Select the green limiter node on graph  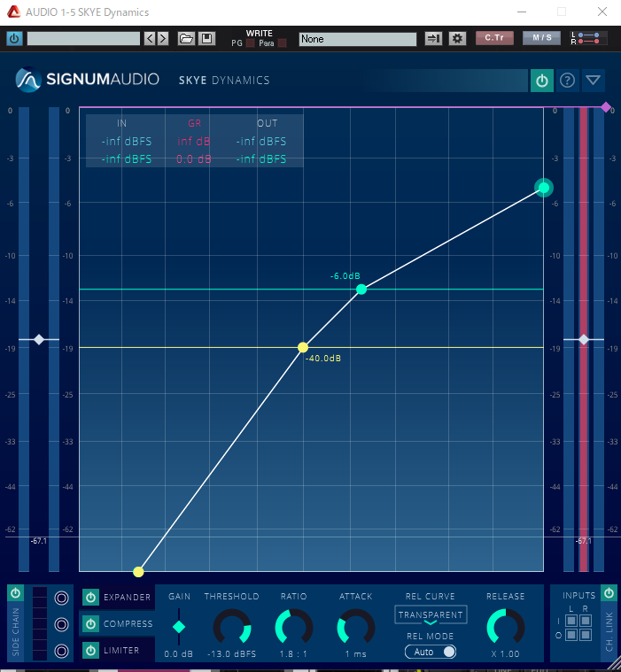(x=544, y=188)
